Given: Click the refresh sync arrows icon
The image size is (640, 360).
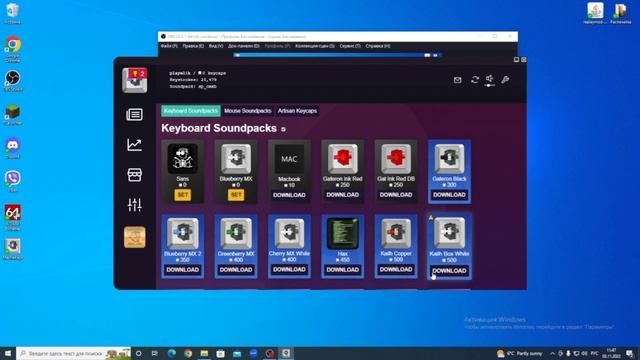Looking at the screenshot, I should coord(475,80).
